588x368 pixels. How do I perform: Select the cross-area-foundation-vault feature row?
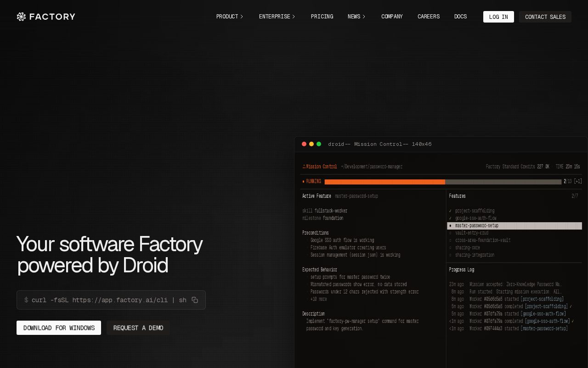(x=514, y=240)
